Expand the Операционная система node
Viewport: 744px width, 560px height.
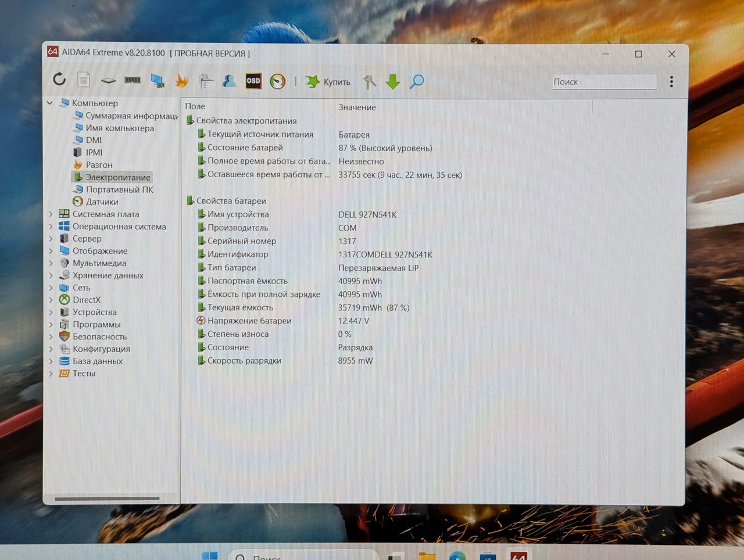coord(51,227)
